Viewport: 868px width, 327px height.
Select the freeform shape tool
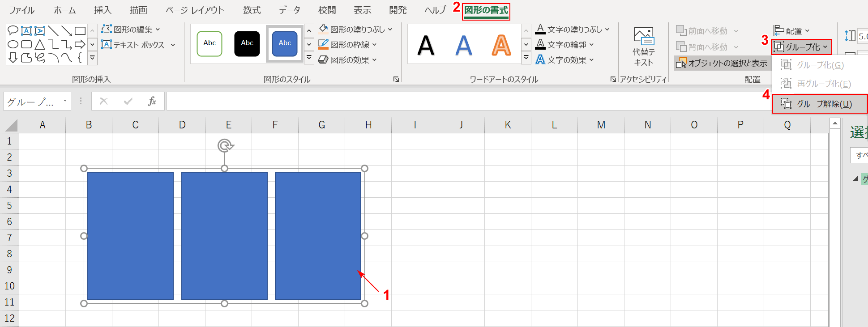26,58
